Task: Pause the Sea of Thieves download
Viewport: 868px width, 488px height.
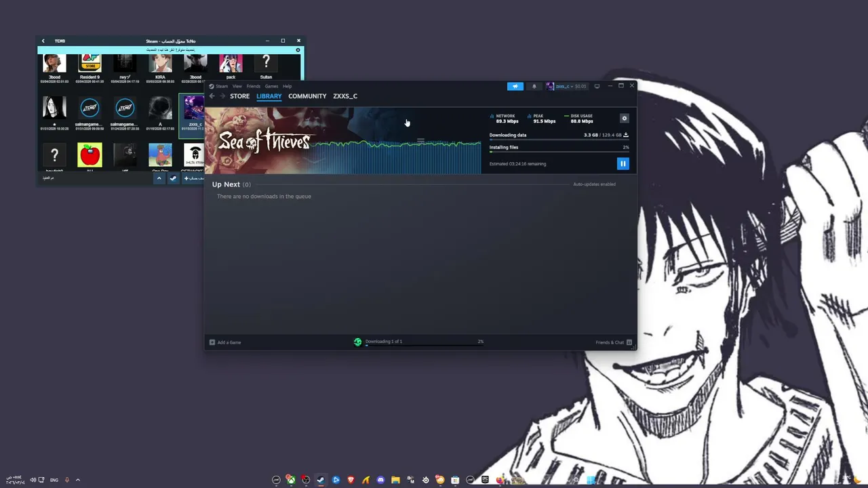Action: point(623,163)
